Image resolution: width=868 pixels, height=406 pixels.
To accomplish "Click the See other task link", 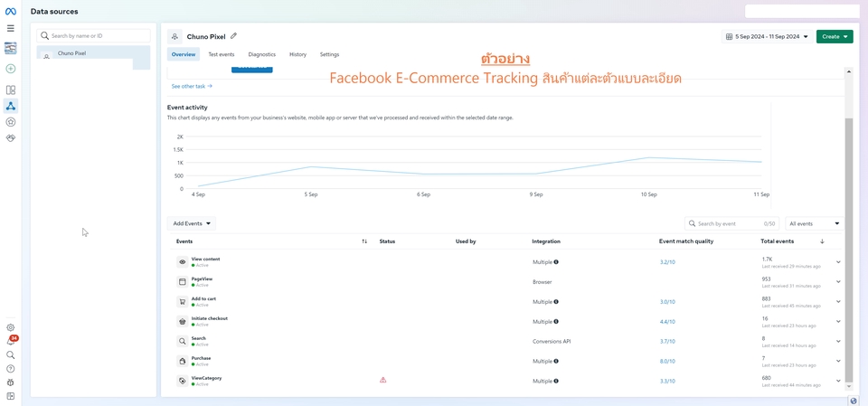I will click(192, 87).
